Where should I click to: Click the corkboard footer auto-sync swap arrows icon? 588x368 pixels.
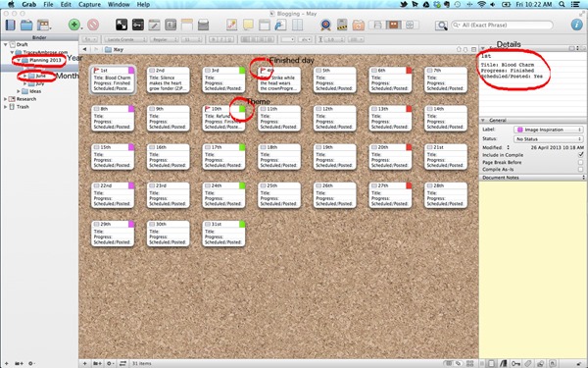point(122,363)
